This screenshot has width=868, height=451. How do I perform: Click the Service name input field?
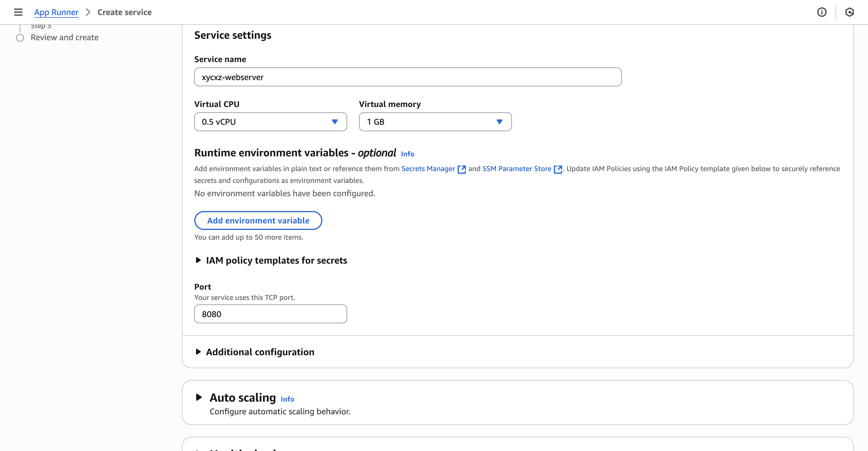tap(408, 77)
